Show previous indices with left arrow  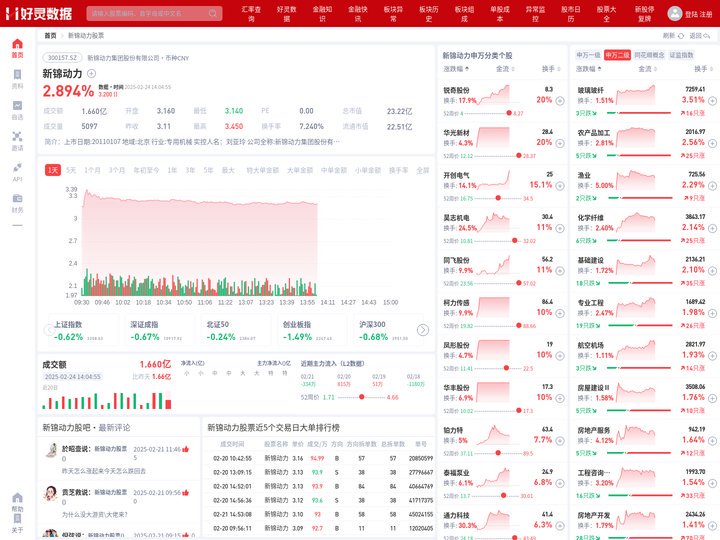tap(49, 330)
